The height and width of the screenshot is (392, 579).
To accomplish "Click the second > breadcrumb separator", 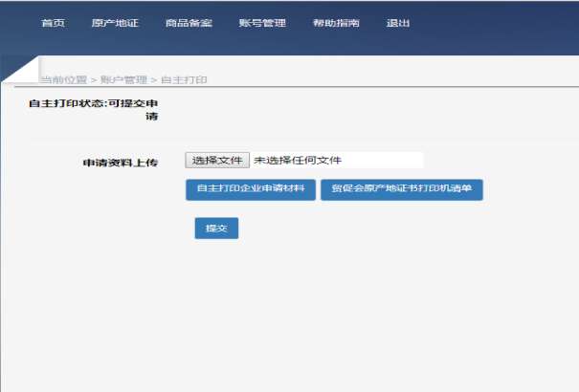I will pyautogui.click(x=154, y=79).
